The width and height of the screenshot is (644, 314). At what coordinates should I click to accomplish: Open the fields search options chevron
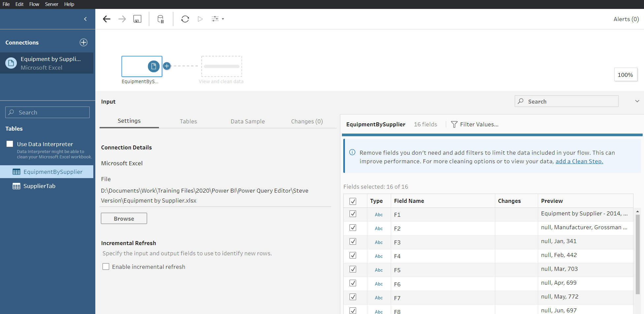coord(637,101)
